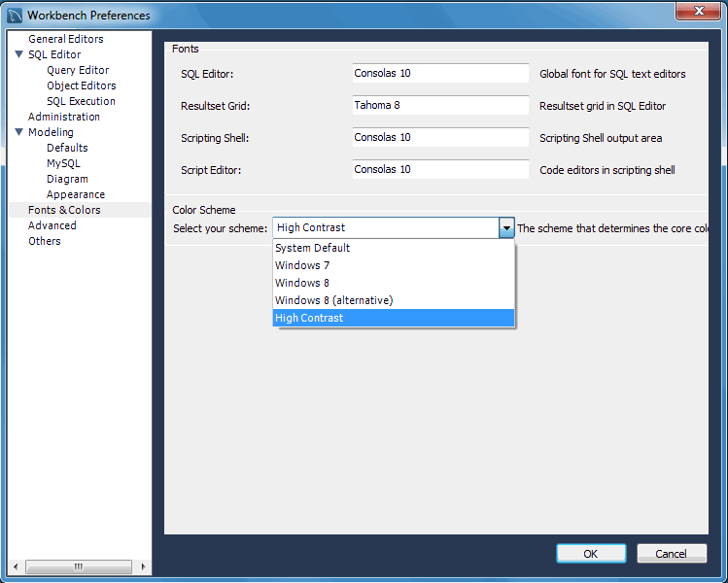Select General Editors in the sidebar
Viewport: 728px width, 583px height.
coord(65,39)
